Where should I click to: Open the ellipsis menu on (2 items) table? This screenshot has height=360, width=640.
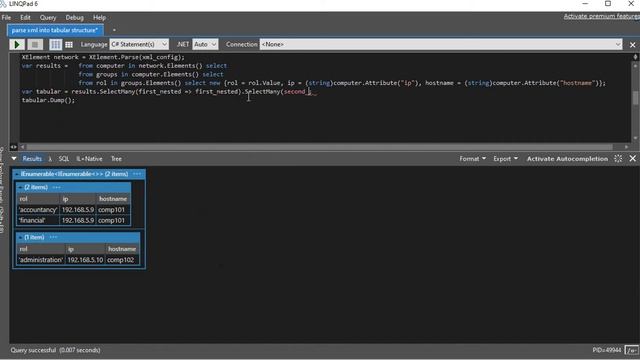coord(56,187)
